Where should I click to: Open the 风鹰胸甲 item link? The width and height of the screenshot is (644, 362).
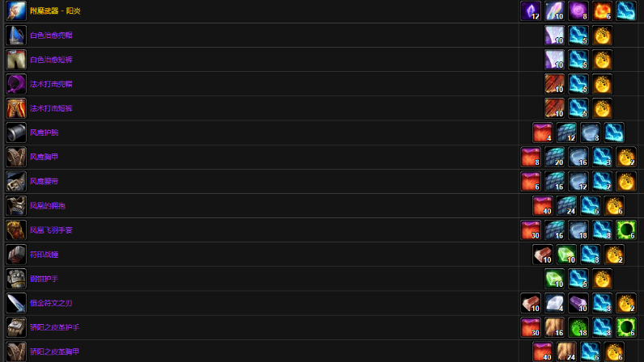click(44, 157)
